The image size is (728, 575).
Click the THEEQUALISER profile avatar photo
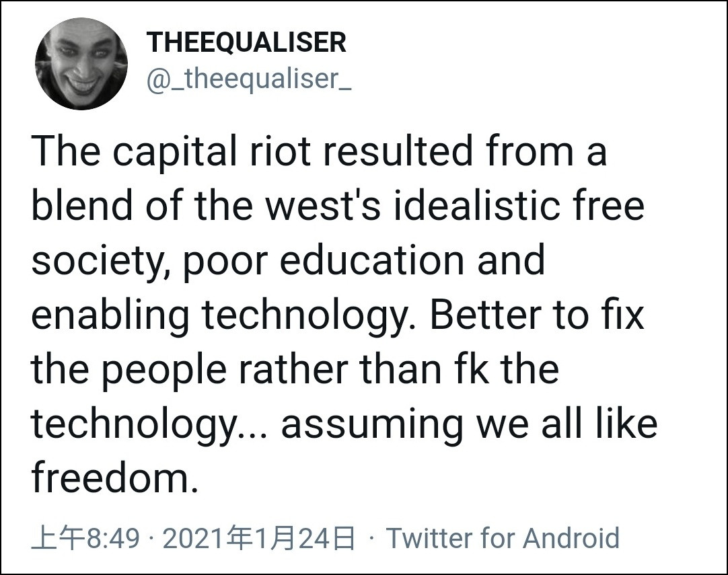pos(81,63)
